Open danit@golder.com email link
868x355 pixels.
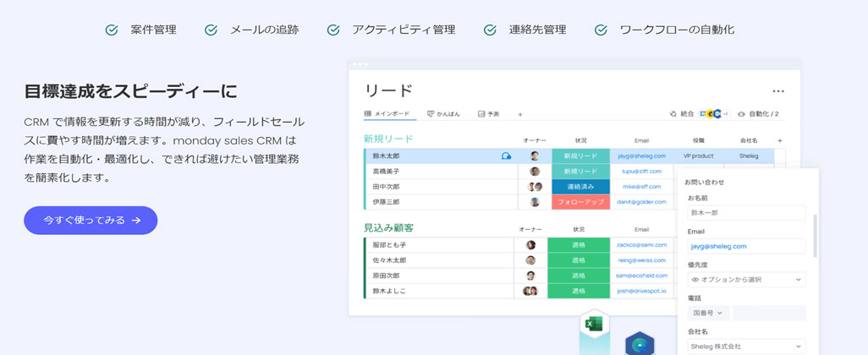tap(641, 202)
